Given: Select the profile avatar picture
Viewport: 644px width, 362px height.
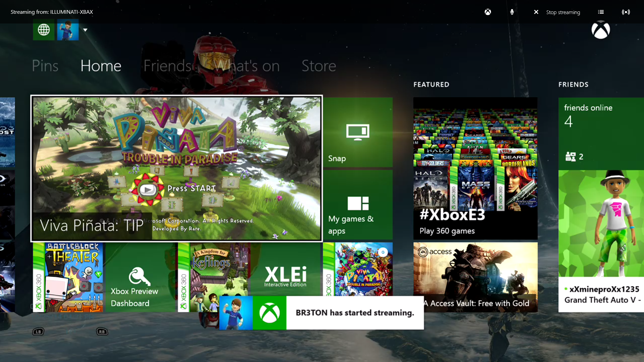Looking at the screenshot, I should point(68,30).
